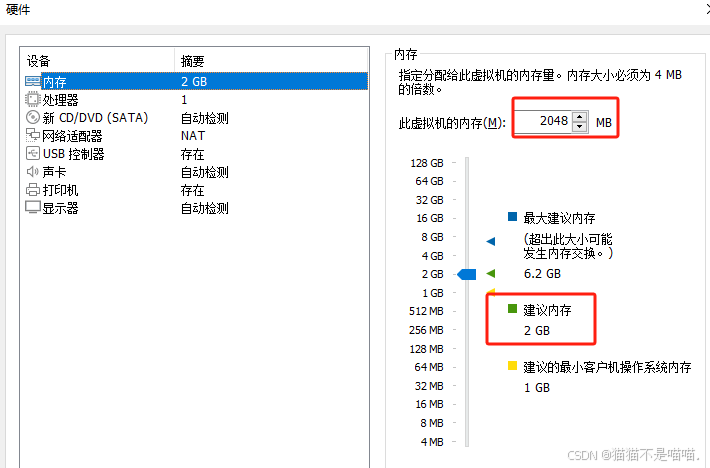Screen dimensions: 710x468
Task: Click the processor summary value 1
Action: [184, 100]
